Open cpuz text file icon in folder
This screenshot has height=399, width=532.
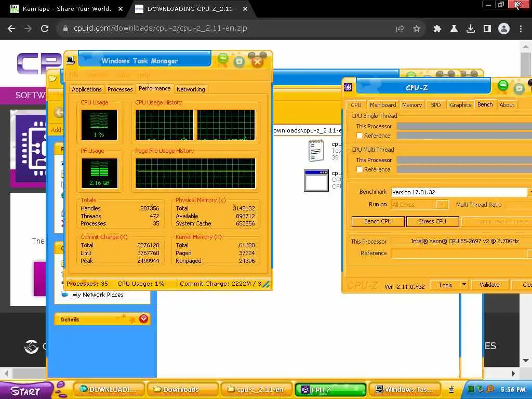[x=316, y=150]
